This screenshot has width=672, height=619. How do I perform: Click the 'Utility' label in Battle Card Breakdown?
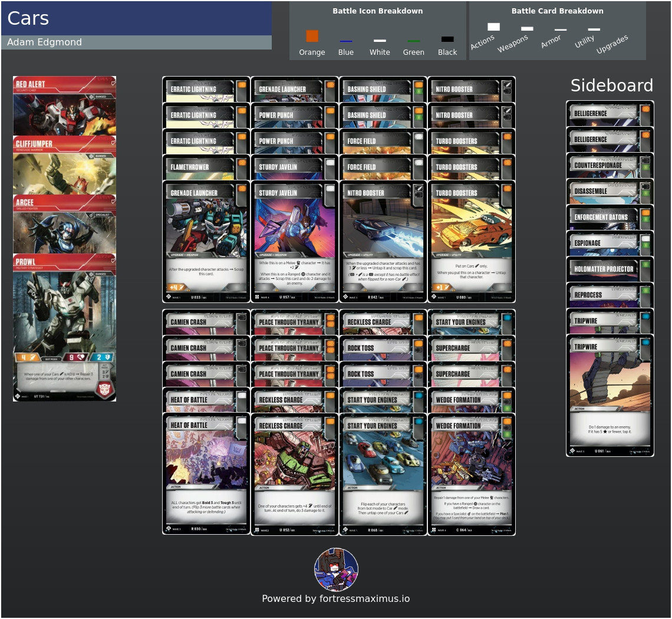tap(584, 42)
